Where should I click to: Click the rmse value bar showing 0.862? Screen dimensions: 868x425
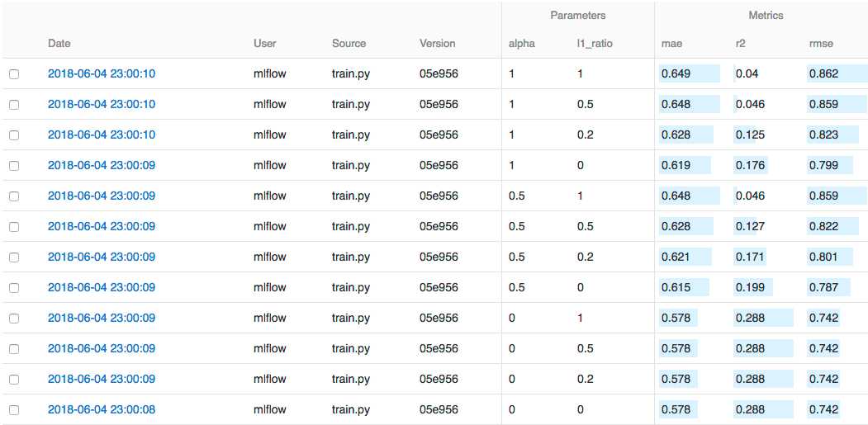837,73
